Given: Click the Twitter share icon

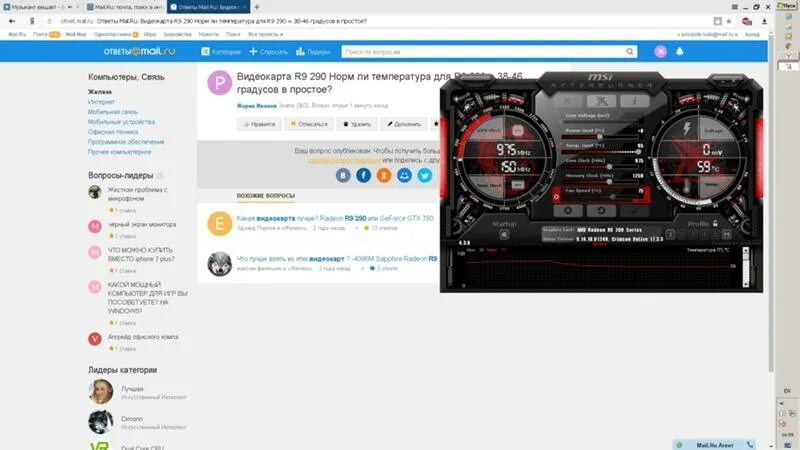Looking at the screenshot, I should (x=424, y=176).
